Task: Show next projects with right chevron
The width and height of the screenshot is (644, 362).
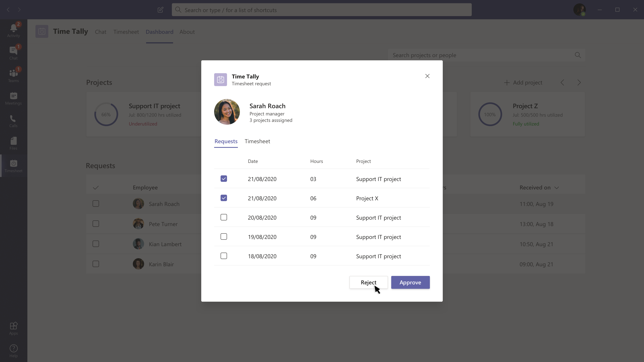Action: point(579,83)
